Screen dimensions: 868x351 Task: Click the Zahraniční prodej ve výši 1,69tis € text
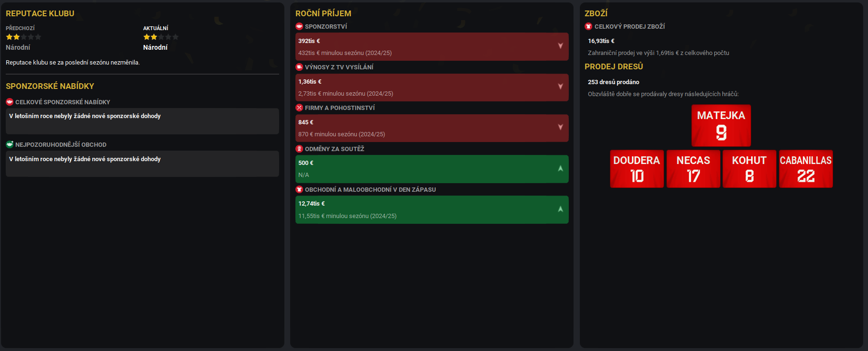[658, 53]
